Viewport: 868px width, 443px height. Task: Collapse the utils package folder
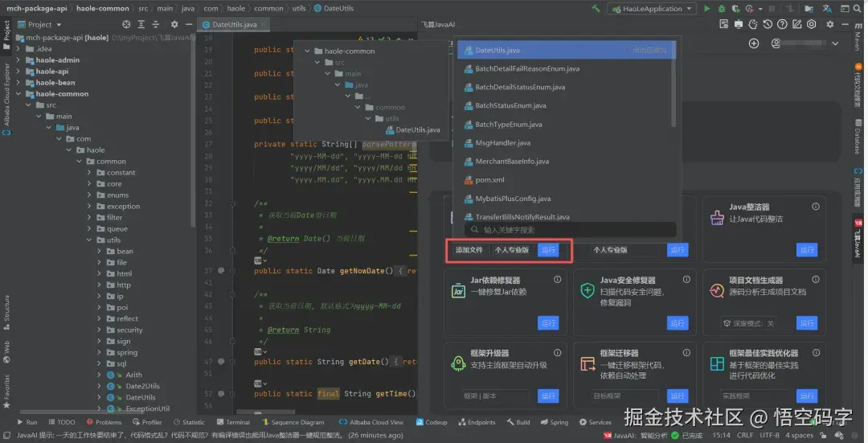click(89, 240)
